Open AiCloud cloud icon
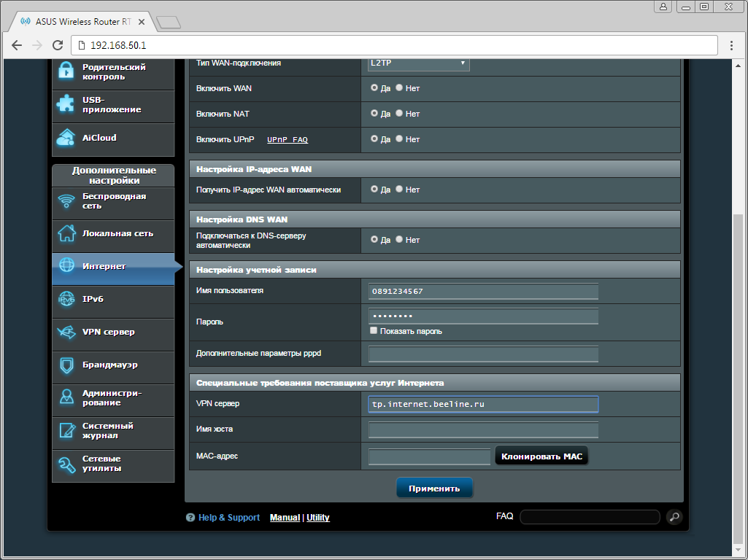Screen dimensions: 748x560 pyautogui.click(x=66, y=137)
